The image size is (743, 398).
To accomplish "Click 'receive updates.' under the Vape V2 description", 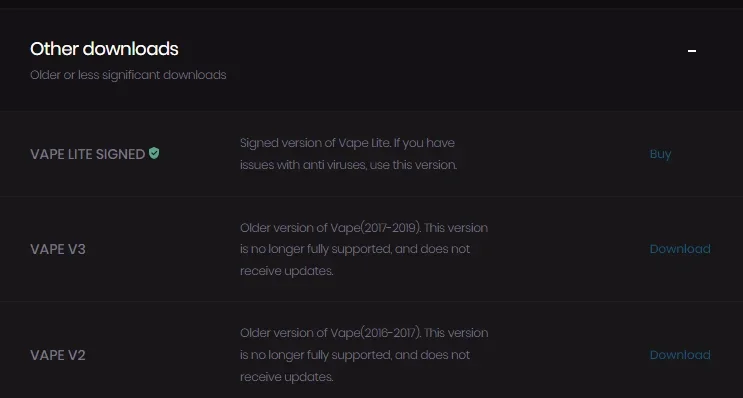I will coord(287,377).
